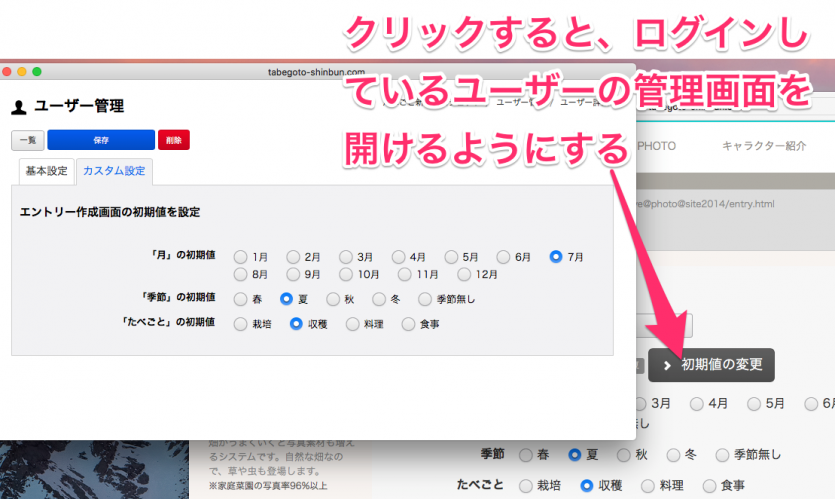835x499 pixels.
Task: Select the カスタム設定 tab
Action: (114, 171)
